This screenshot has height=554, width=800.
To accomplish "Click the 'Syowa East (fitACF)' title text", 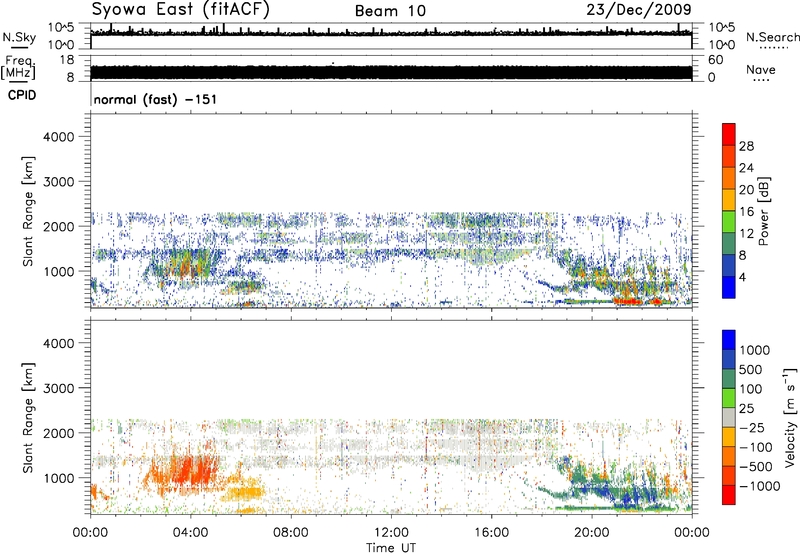I will (181, 9).
